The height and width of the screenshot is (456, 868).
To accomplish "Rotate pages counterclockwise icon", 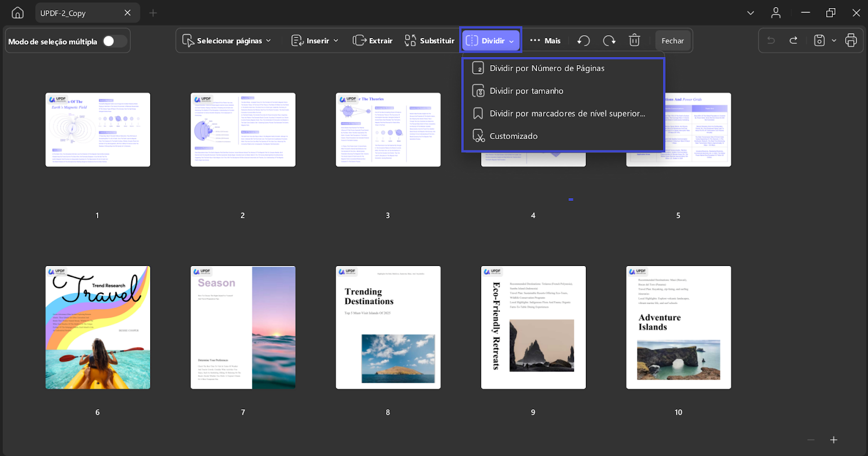I will [x=584, y=41].
